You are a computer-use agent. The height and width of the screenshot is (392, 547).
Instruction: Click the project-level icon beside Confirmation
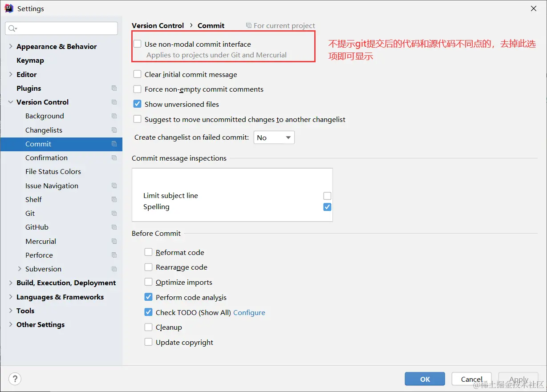(x=114, y=158)
